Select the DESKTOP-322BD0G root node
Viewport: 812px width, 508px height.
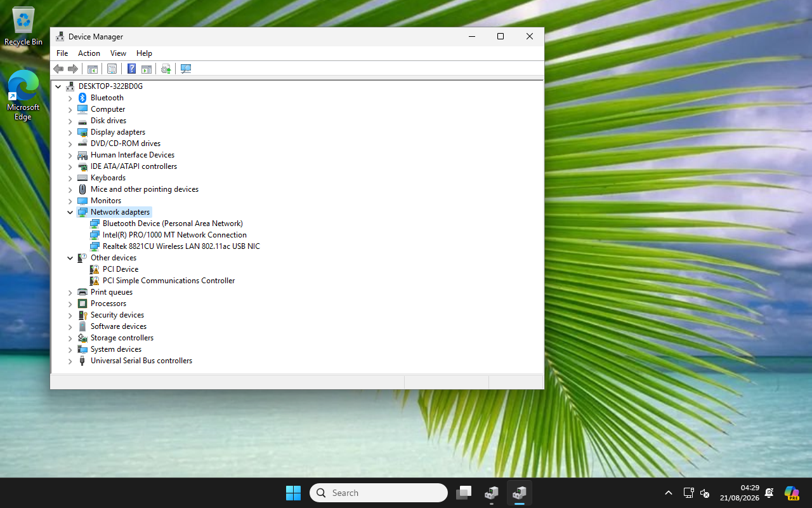point(110,86)
